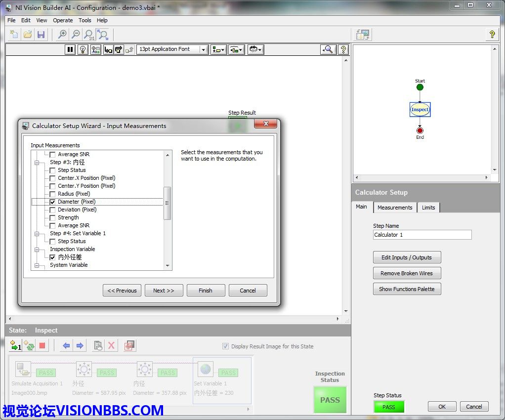
Task: Click the Zoom to Fit icon
Action: [x=103, y=35]
